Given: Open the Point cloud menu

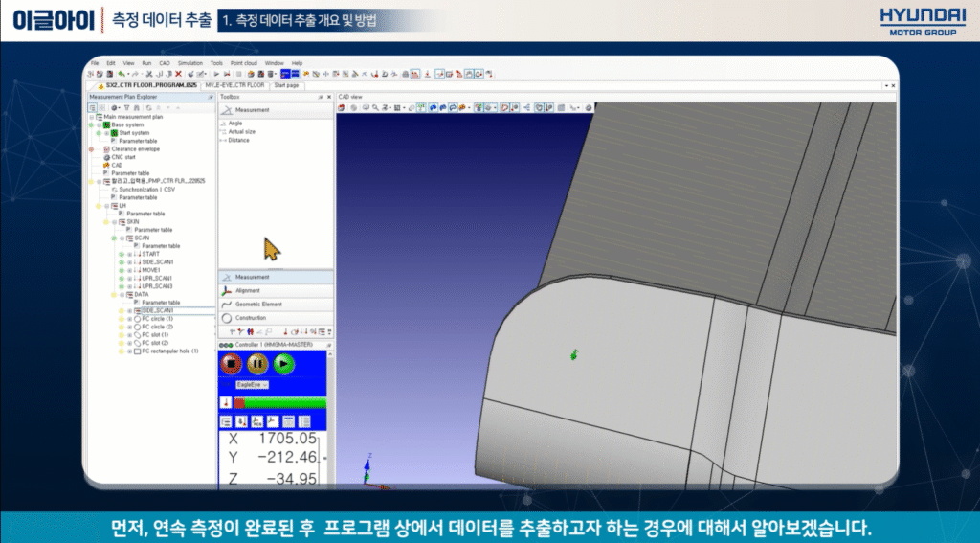Looking at the screenshot, I should pos(242,62).
